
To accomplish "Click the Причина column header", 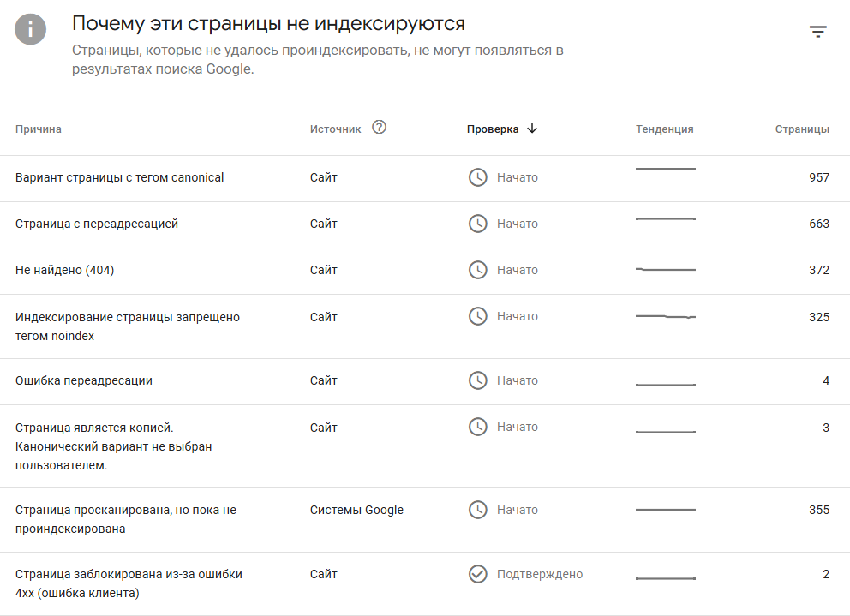I will pos(39,129).
